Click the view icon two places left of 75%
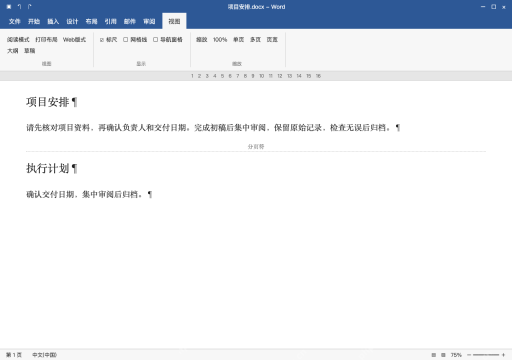Screen dimensions: 512x360 (434, 355)
